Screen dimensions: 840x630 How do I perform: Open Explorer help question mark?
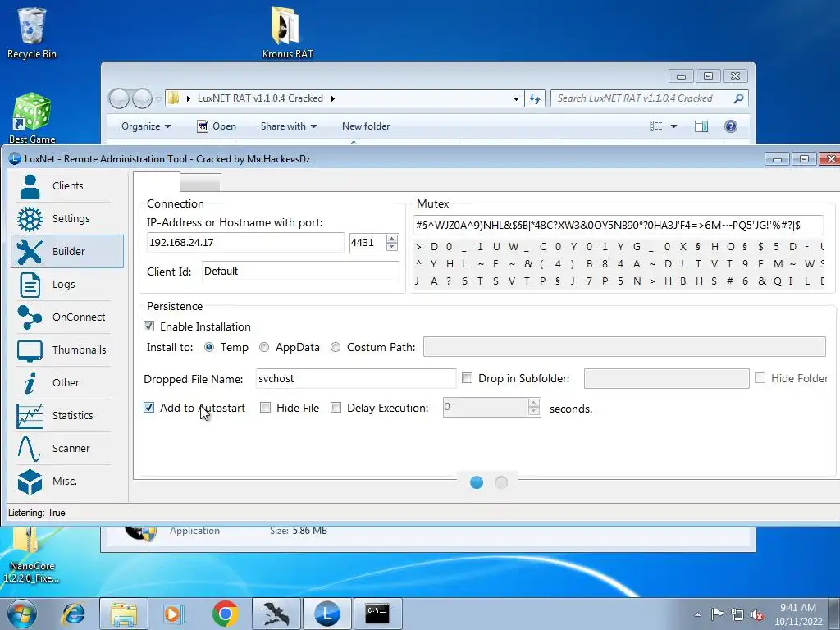pyautogui.click(x=731, y=126)
